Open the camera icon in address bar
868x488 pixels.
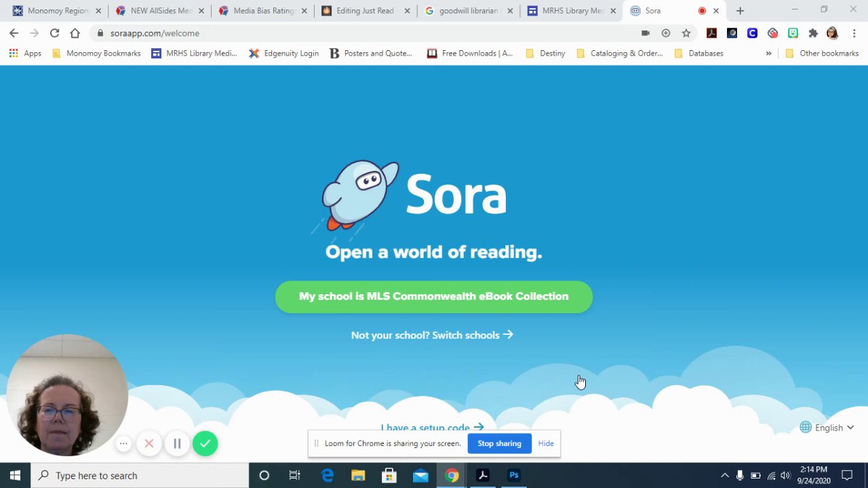click(646, 33)
